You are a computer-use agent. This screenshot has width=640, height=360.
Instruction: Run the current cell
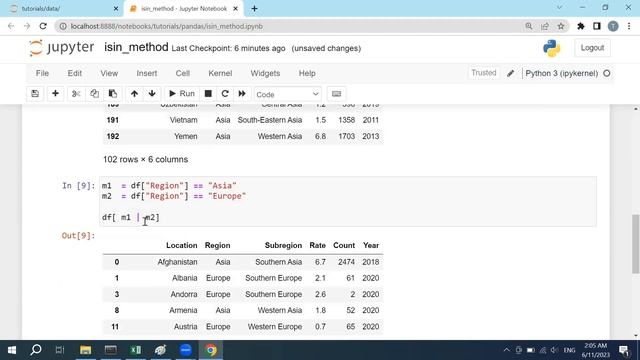pos(182,94)
